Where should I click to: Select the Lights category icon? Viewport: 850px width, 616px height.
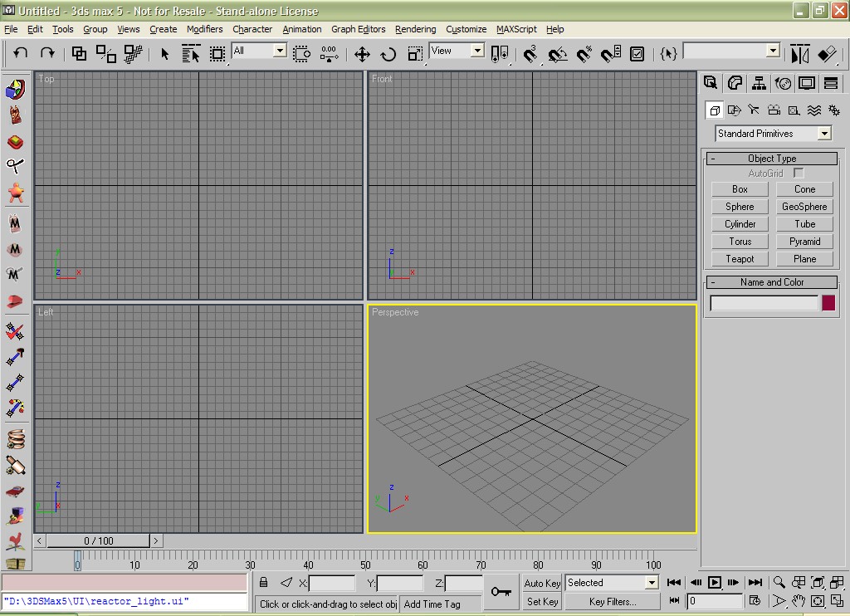coord(754,110)
